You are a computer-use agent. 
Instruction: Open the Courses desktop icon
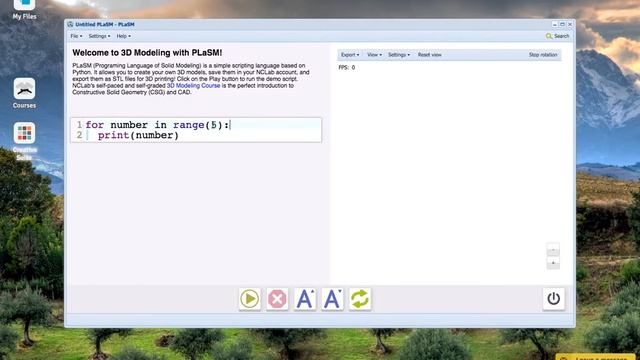(x=24, y=93)
